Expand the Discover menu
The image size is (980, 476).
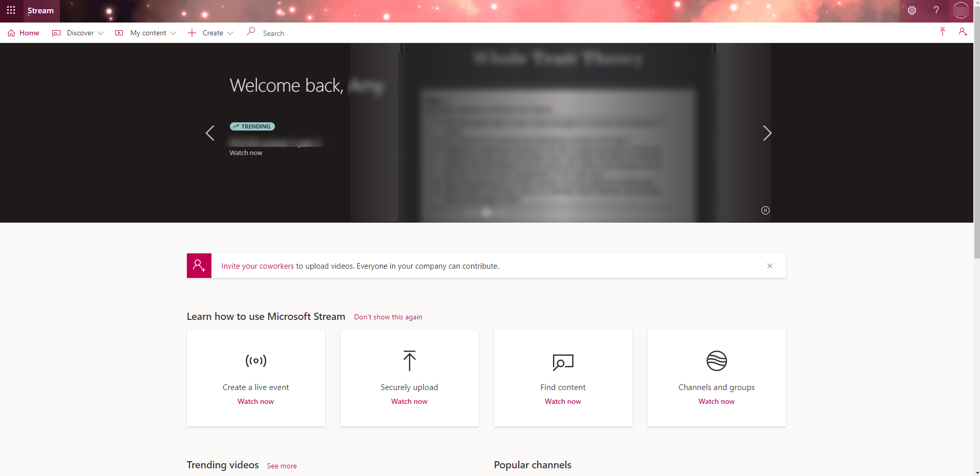(78, 33)
